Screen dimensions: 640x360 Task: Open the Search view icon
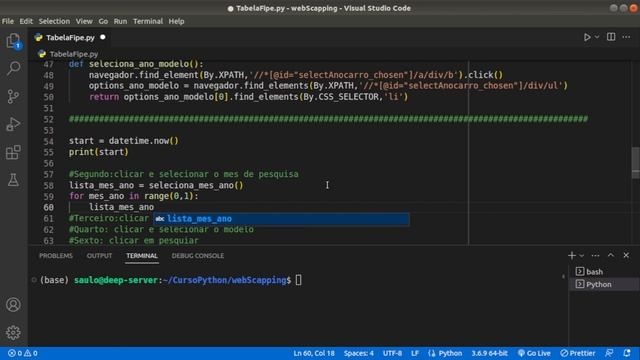point(13,68)
